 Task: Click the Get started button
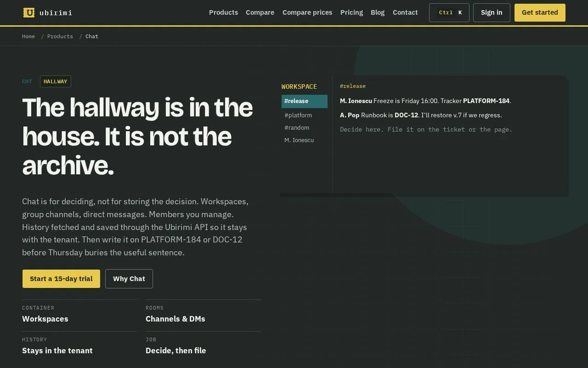(540, 13)
